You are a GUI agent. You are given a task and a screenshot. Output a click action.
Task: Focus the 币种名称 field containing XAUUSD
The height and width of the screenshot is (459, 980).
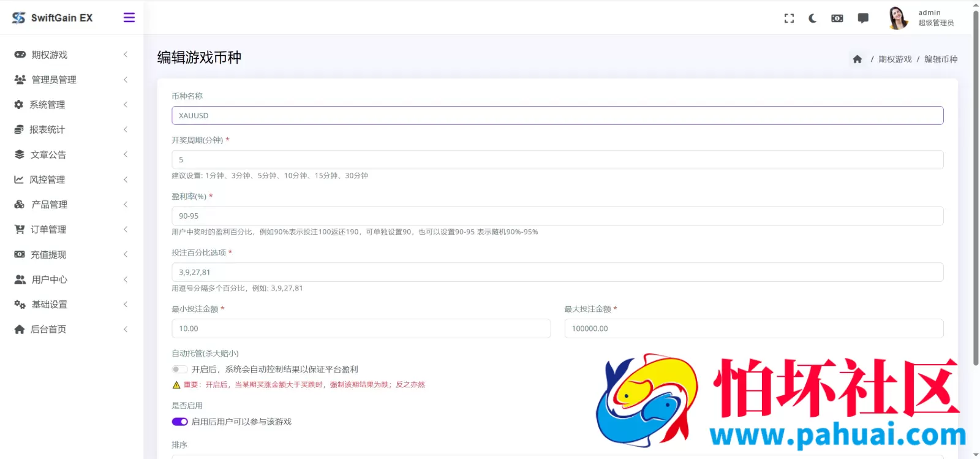tap(557, 116)
